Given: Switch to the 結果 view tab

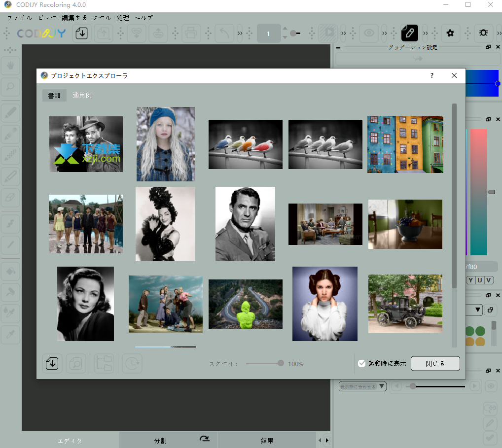Looking at the screenshot, I should pyautogui.click(x=267, y=441).
